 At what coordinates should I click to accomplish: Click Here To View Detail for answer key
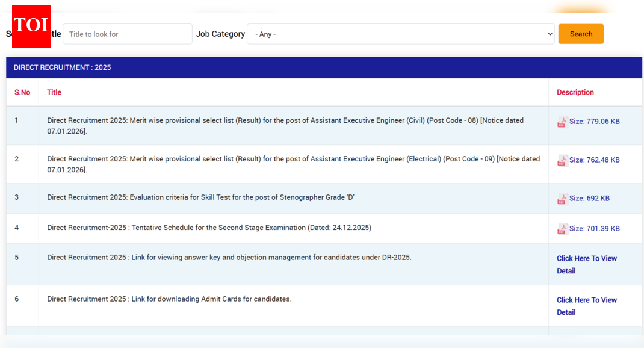click(x=586, y=264)
